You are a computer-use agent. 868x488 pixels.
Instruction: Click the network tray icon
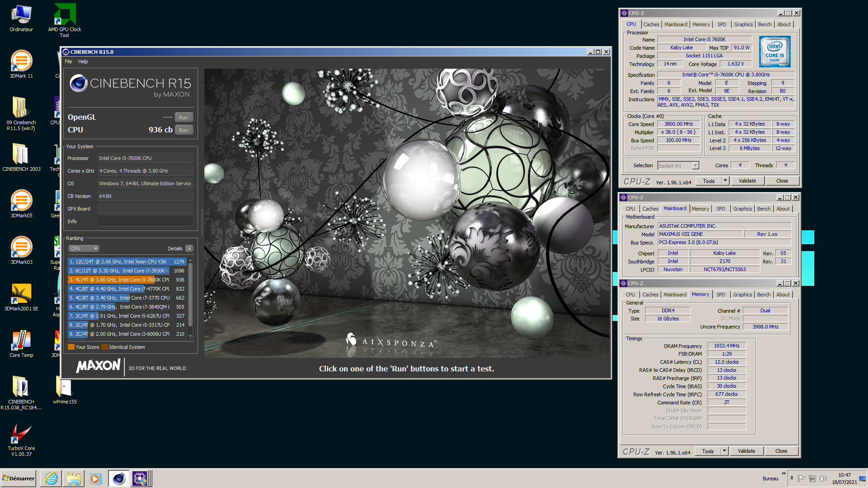pos(812,479)
